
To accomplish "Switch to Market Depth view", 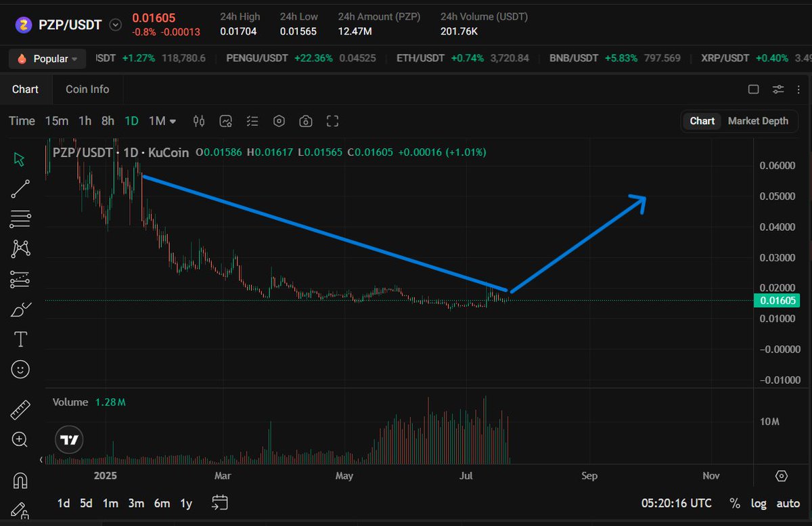I will (758, 120).
